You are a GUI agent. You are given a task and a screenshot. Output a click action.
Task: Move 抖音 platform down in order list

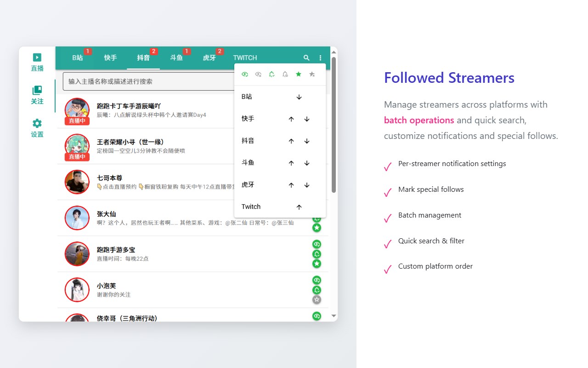(307, 141)
